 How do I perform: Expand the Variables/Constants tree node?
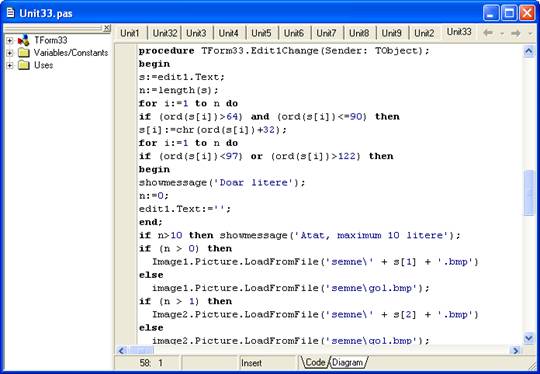10,53
